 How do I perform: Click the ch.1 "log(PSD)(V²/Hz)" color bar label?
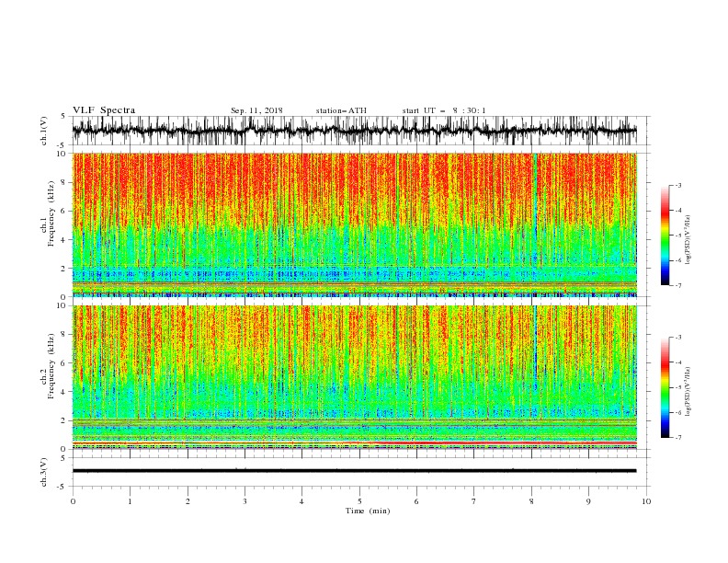click(x=688, y=240)
